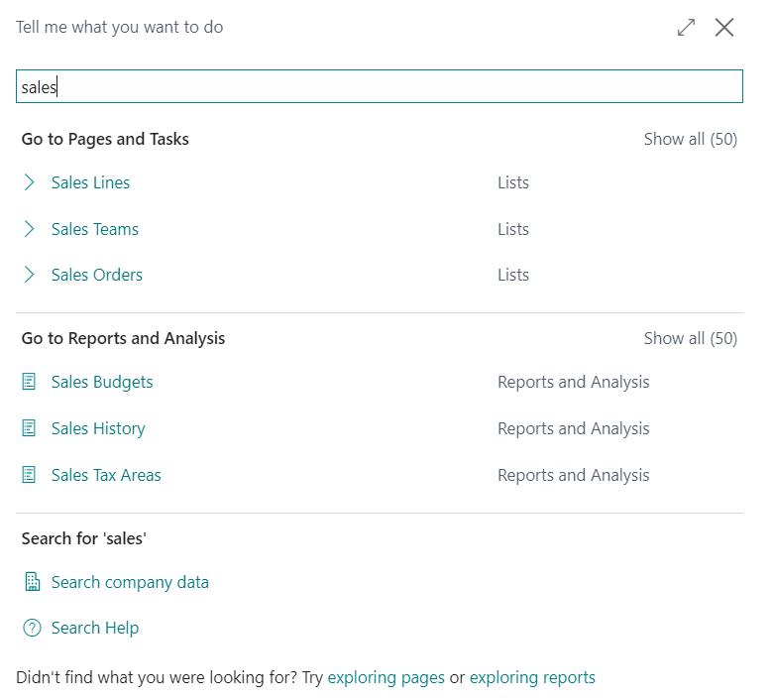Click the report icon next to Sales History

coord(29,428)
